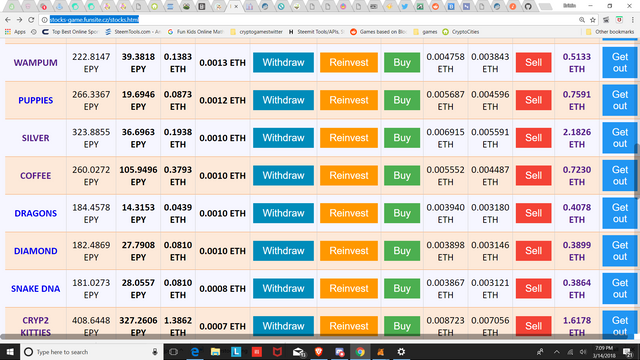Click the taskbar search box
The width and height of the screenshot is (640, 360).
coord(91,352)
